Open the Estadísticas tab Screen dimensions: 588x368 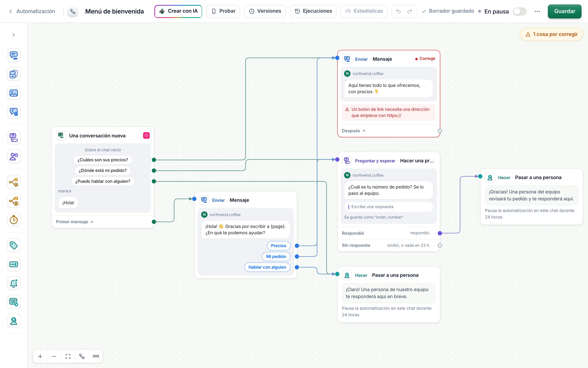(x=364, y=11)
